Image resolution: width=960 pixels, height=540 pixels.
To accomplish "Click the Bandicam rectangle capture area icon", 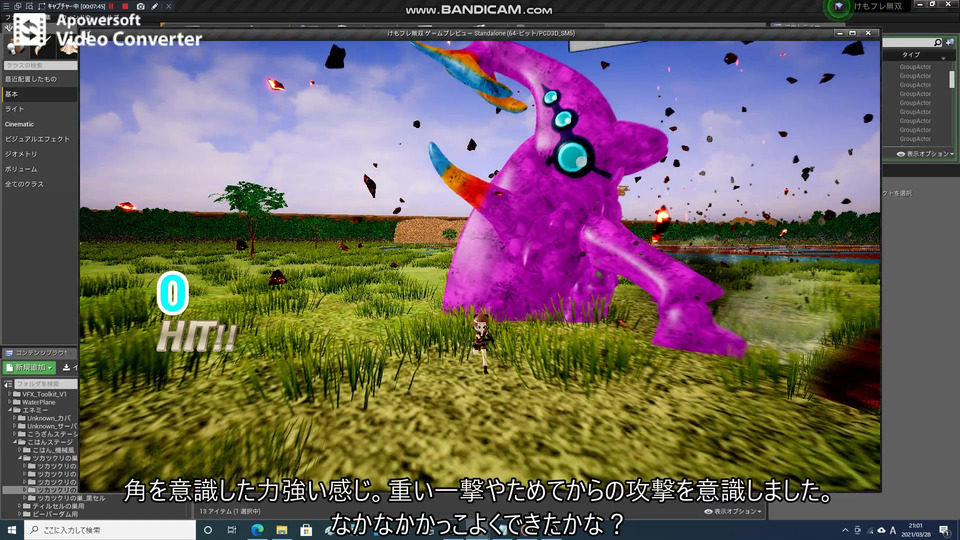I will click(41, 6).
